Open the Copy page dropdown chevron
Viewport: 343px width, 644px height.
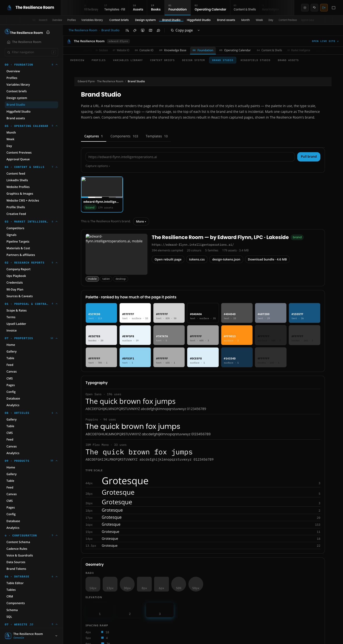pos(199,30)
